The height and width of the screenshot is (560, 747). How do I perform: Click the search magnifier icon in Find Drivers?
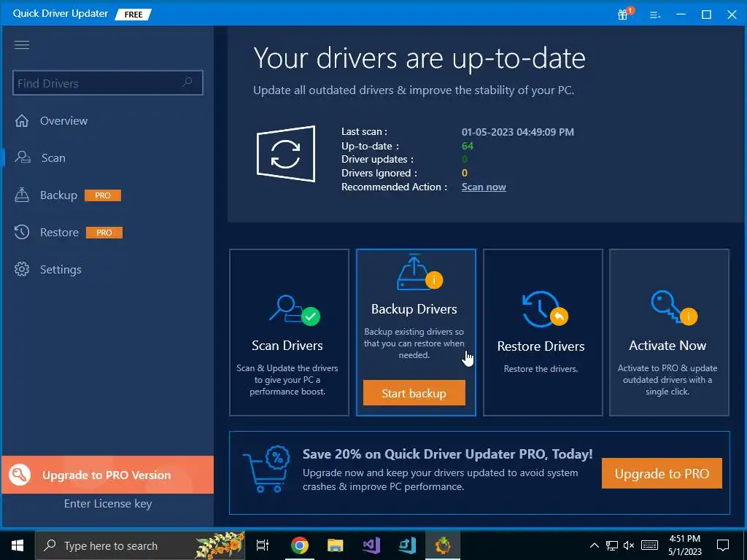click(x=187, y=82)
